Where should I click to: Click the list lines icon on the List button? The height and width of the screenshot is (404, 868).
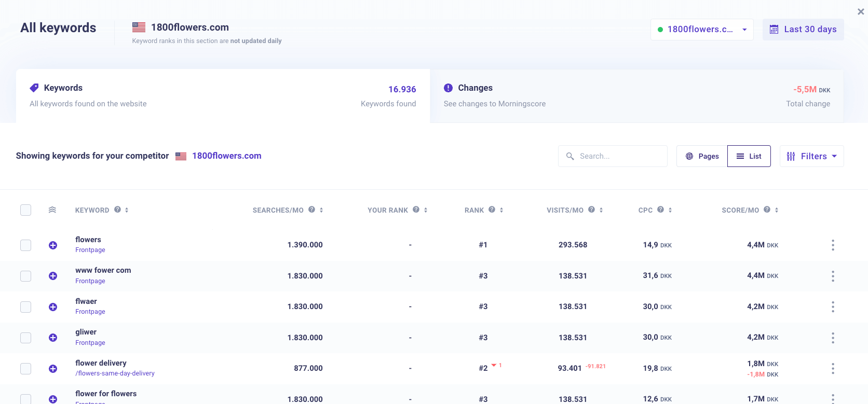pyautogui.click(x=740, y=156)
